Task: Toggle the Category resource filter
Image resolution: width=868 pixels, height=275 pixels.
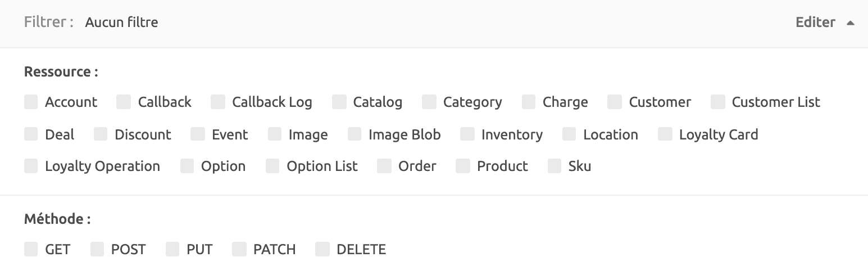Action: coord(429,102)
